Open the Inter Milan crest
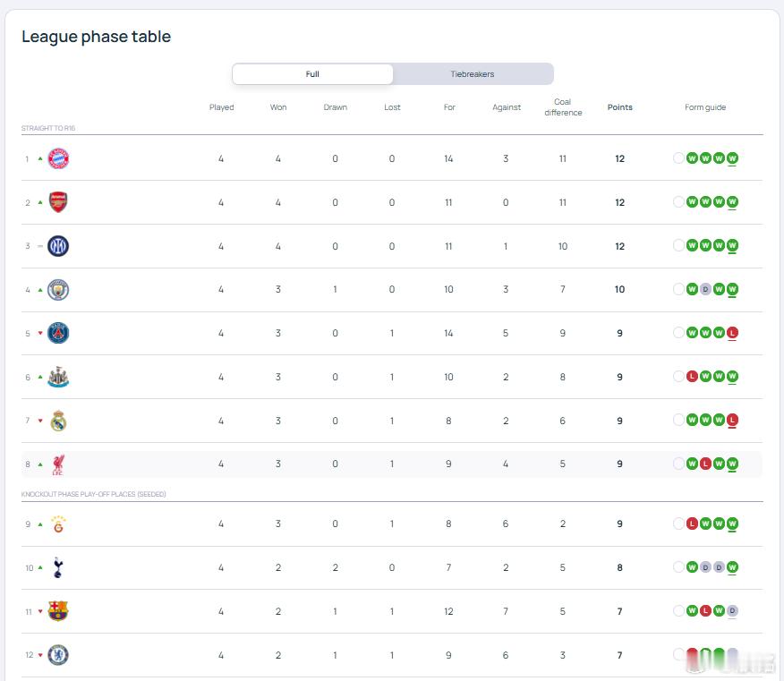Image resolution: width=784 pixels, height=681 pixels. tap(58, 246)
